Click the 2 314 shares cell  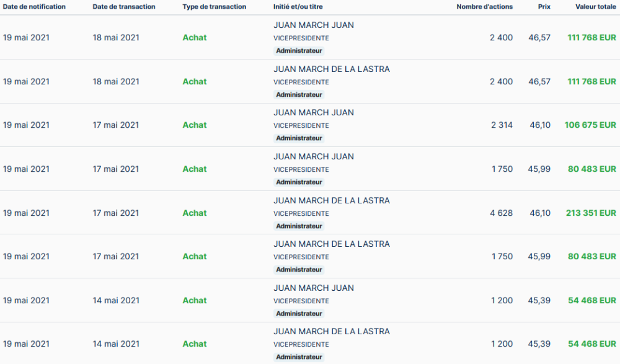(502, 125)
